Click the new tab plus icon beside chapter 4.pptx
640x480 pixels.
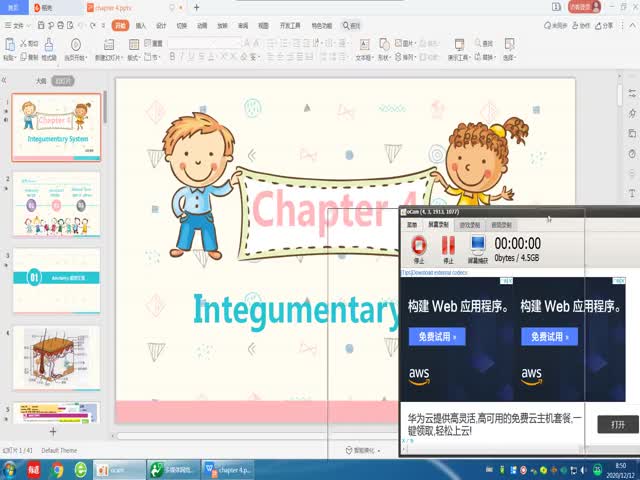coord(196,7)
